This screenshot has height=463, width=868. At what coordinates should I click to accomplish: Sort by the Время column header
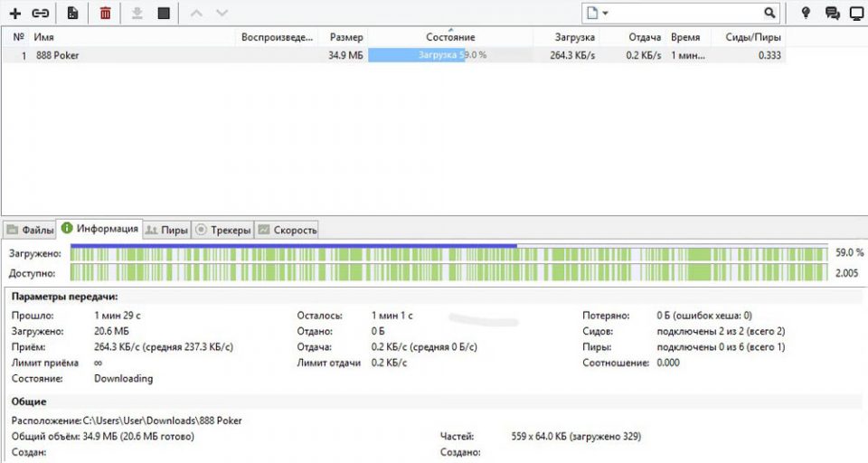[x=685, y=37]
